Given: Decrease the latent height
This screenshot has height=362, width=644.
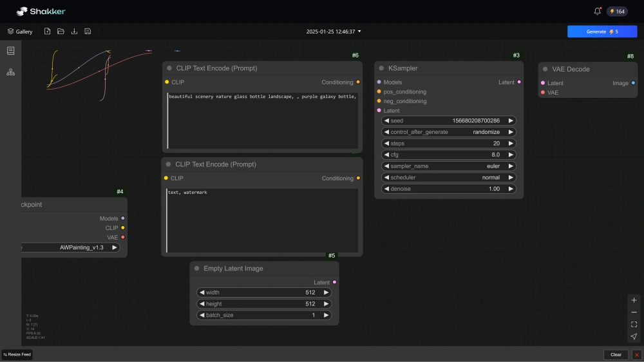Looking at the screenshot, I should 202,304.
